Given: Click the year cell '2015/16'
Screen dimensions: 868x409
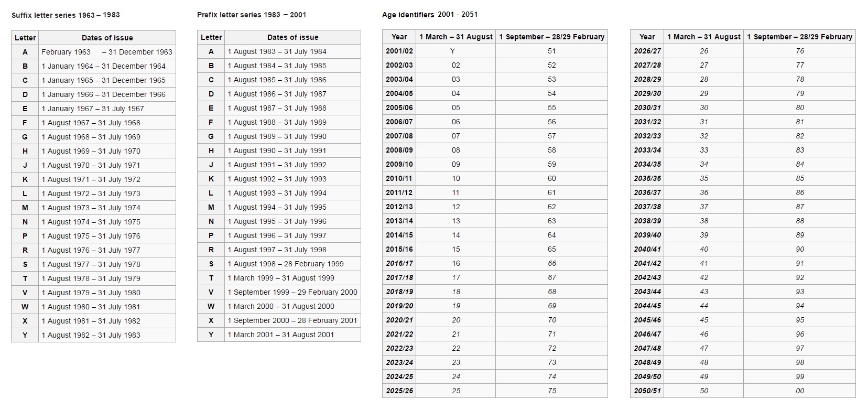Looking at the screenshot, I should [x=399, y=249].
